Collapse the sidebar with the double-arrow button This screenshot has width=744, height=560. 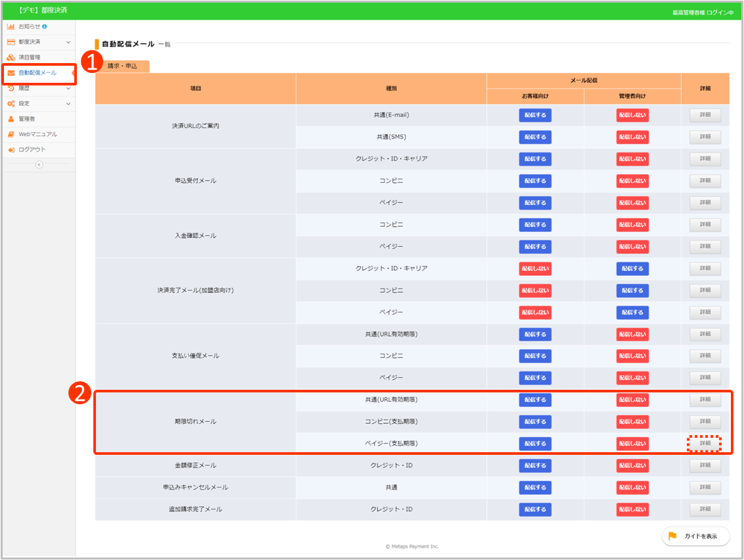tap(39, 164)
